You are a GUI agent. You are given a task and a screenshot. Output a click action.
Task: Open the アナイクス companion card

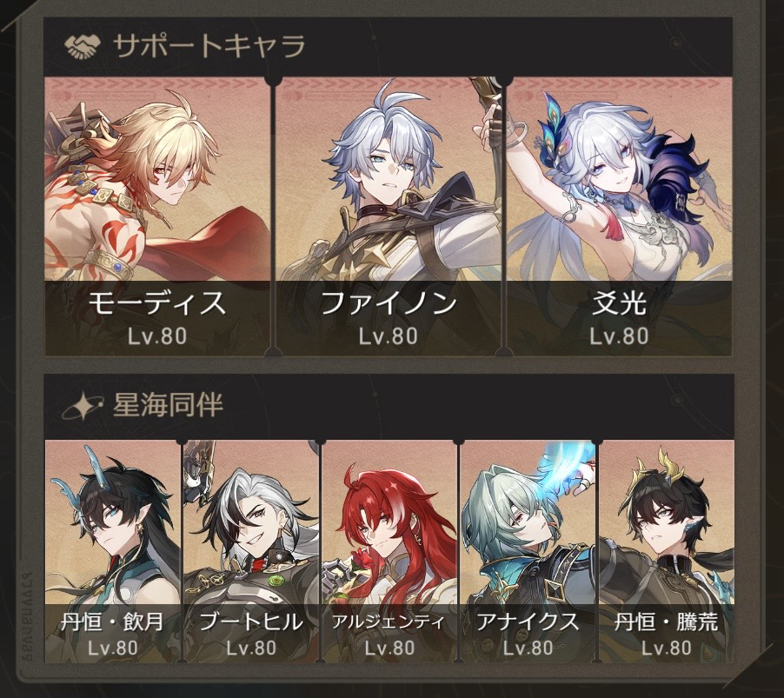528,551
